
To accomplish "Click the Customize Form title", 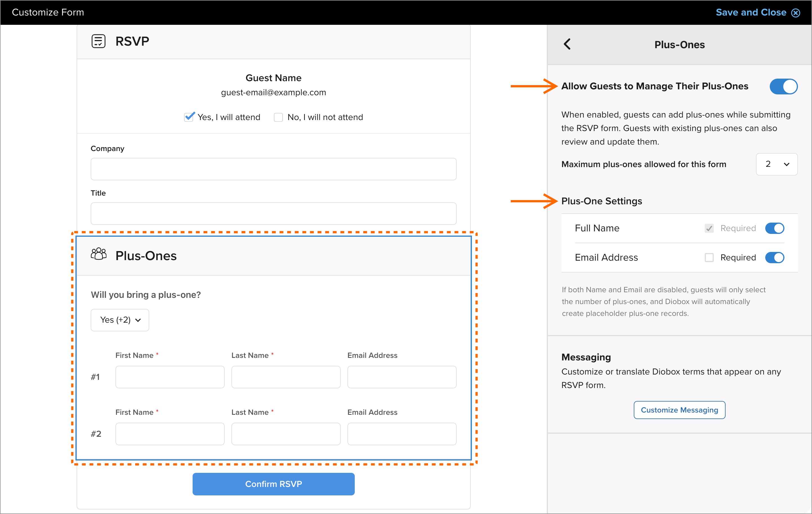I will 48,12.
